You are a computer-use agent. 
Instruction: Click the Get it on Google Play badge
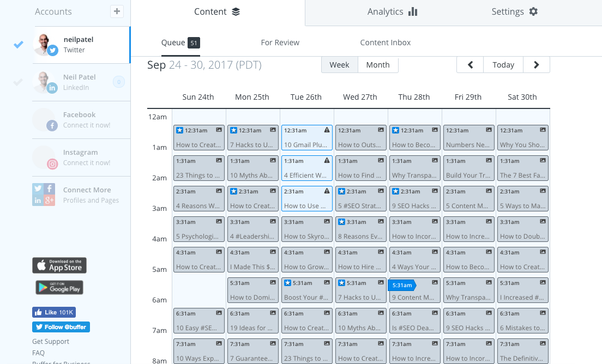59,288
